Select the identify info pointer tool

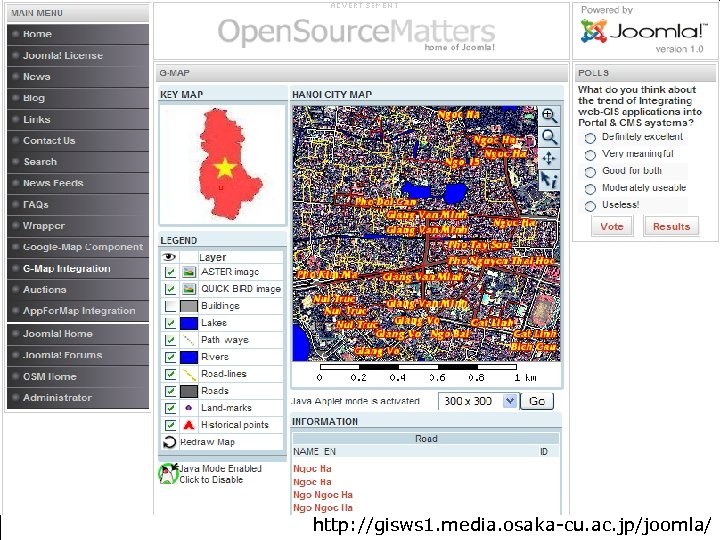(x=549, y=180)
